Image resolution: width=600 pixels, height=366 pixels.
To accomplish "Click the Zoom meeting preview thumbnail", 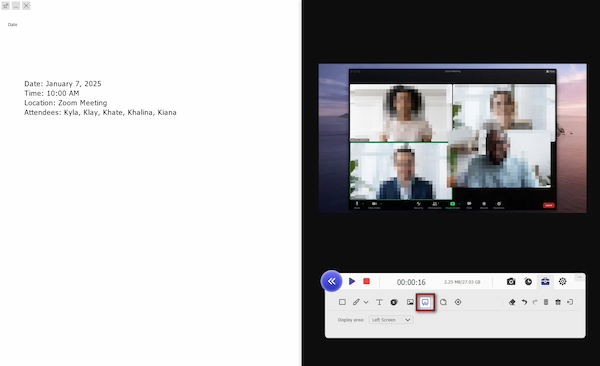I will [x=452, y=138].
